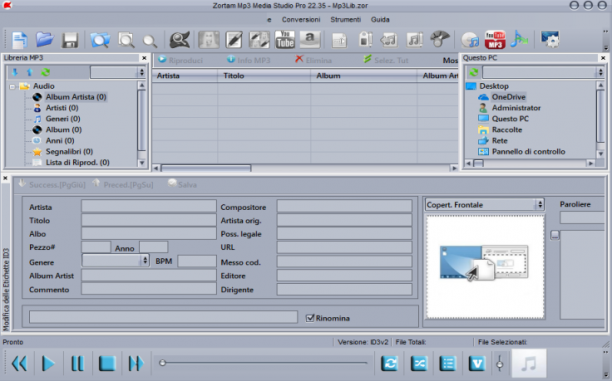The height and width of the screenshot is (381, 612).
Task: Click the pause button in player bar
Action: coord(77,363)
